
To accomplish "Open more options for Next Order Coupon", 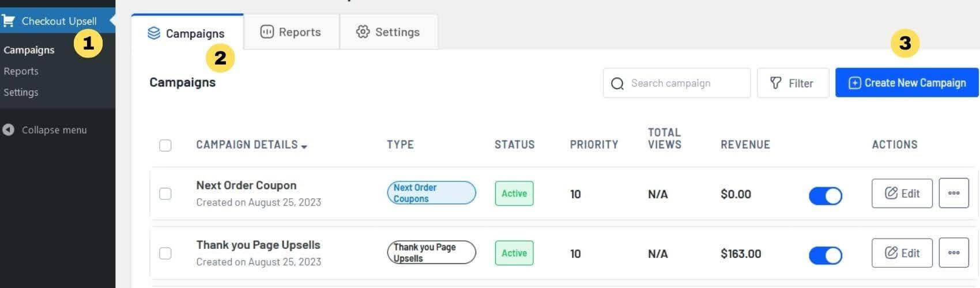I will 953,193.
